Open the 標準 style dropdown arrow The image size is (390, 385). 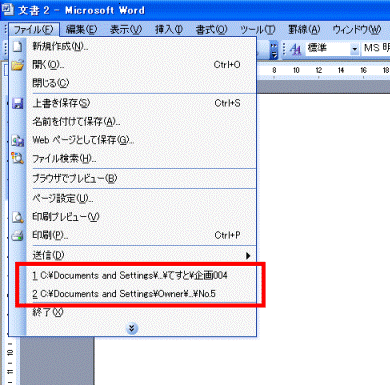click(x=354, y=49)
